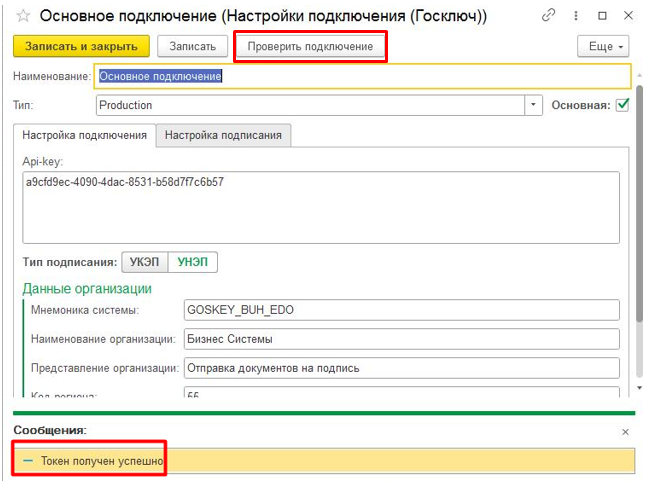This screenshot has height=486, width=655.
Task: Edit the Наименование field
Action: (x=362, y=76)
